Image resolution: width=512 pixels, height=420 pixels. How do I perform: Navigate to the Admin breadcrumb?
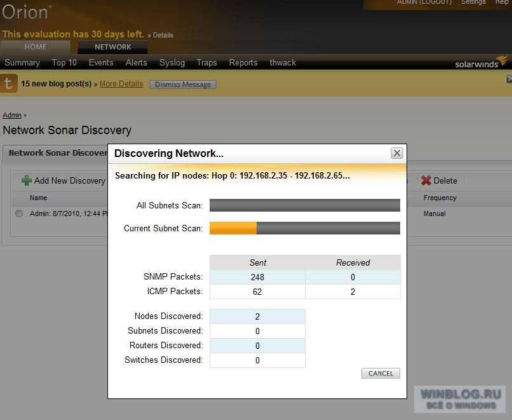12,115
